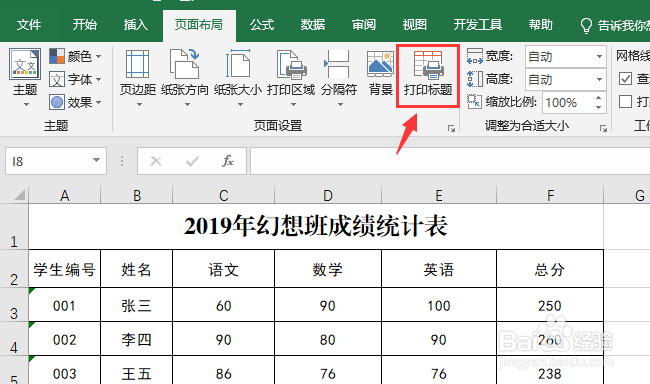Click inside the formula bar

pos(450,161)
